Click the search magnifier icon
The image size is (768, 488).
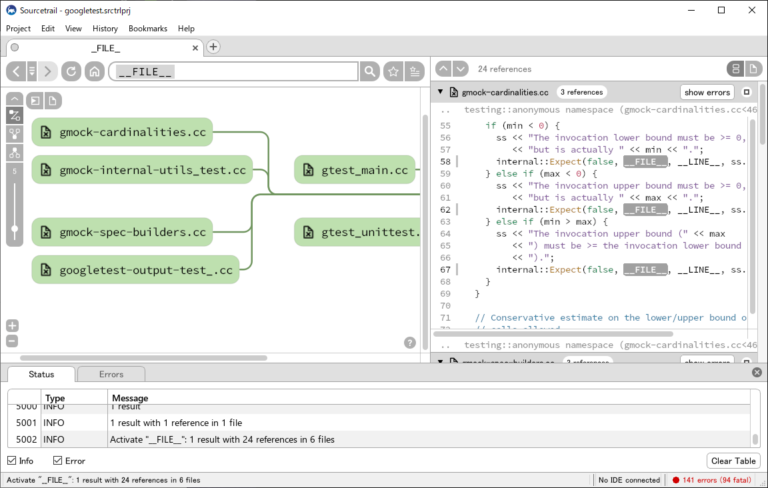pos(371,71)
